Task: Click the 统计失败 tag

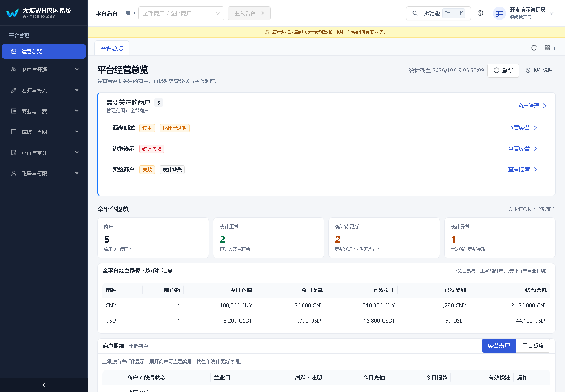Action: click(152, 149)
